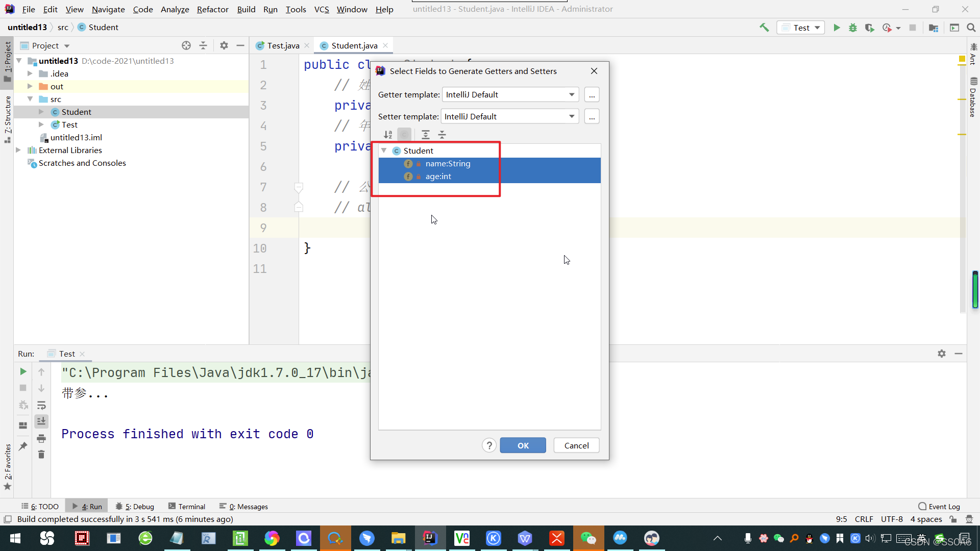Image resolution: width=980 pixels, height=551 pixels.
Task: Run with coverage icon in toolbar
Action: tap(870, 28)
